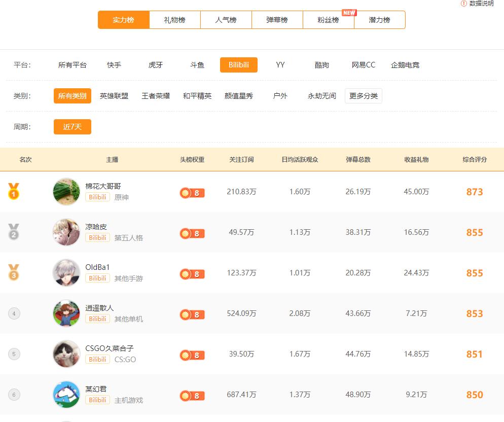Click the Bilibili badge under 逍遥散人
Viewport: 504px width, 422px height.
click(x=97, y=319)
